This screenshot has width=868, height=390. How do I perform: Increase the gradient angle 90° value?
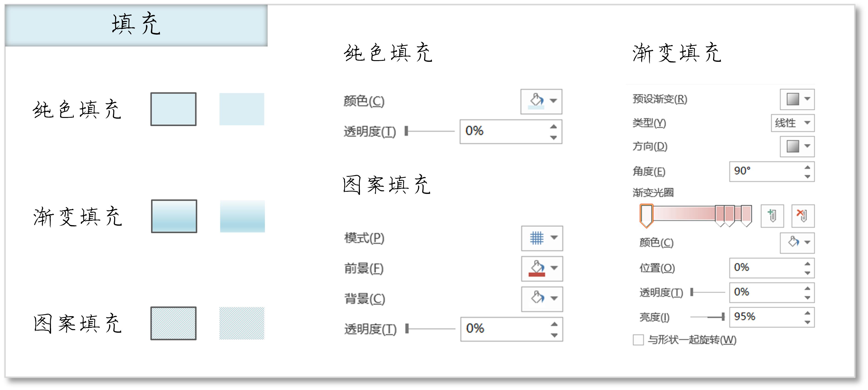tap(807, 167)
